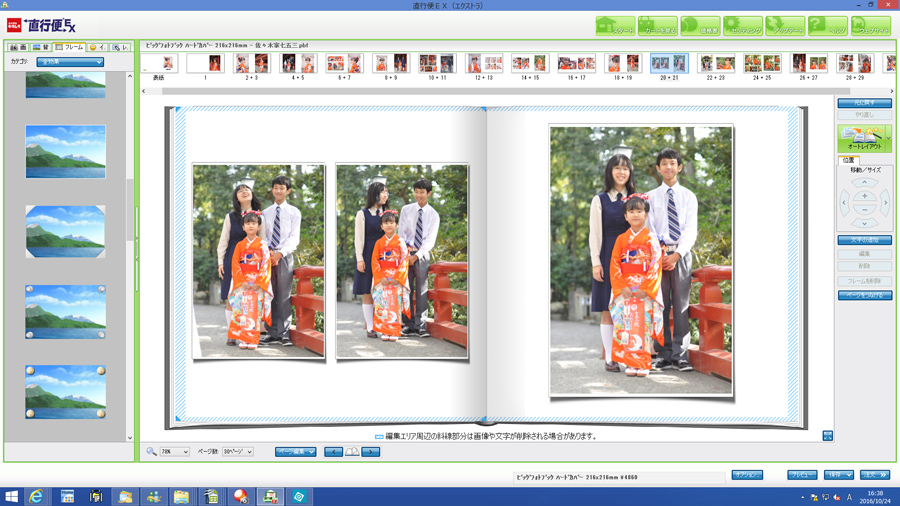Viewport: 900px width, 506px height.
Task: Select the 位置 tab
Action: (848, 160)
